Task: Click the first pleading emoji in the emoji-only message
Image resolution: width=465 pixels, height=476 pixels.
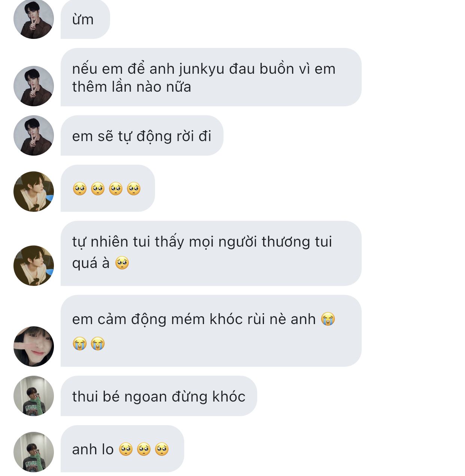Action: [80, 189]
